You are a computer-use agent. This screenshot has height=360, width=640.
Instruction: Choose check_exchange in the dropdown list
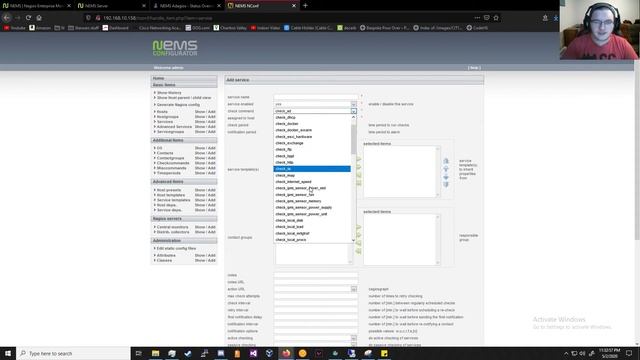(x=312, y=143)
